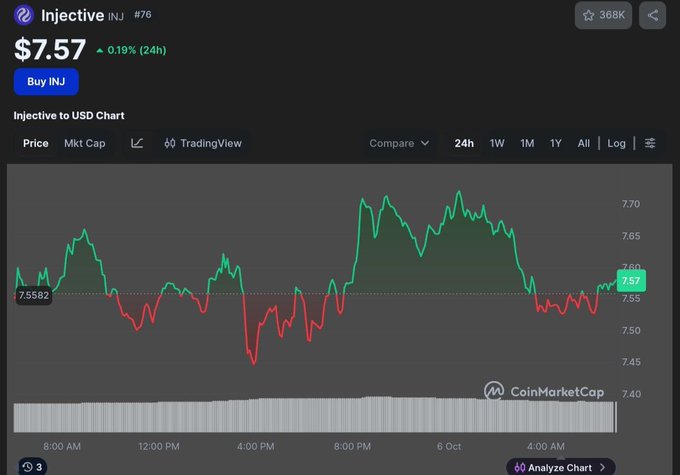680x475 pixels.
Task: Click the #76 rank badge
Action: coord(143,14)
